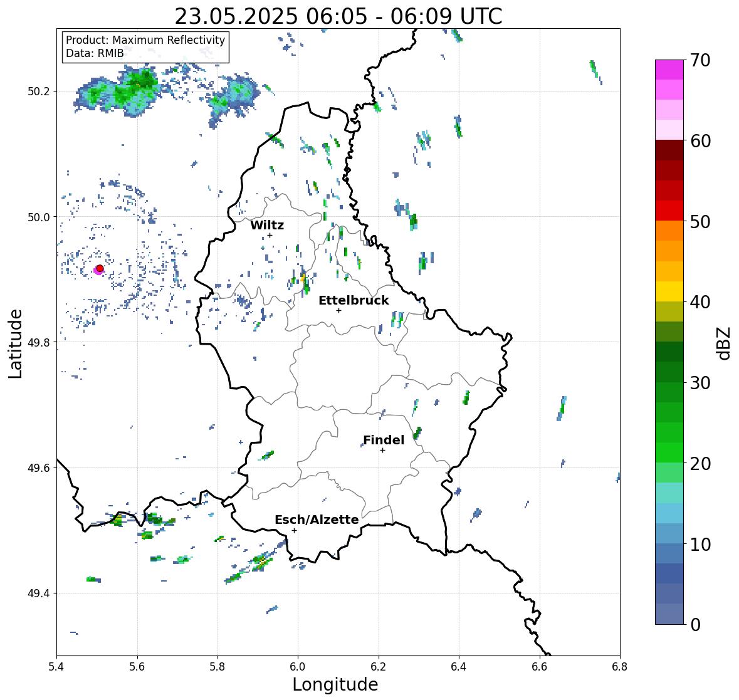Click the magenta top segment of colorbar
This screenshot has width=739, height=700.
coord(669,70)
